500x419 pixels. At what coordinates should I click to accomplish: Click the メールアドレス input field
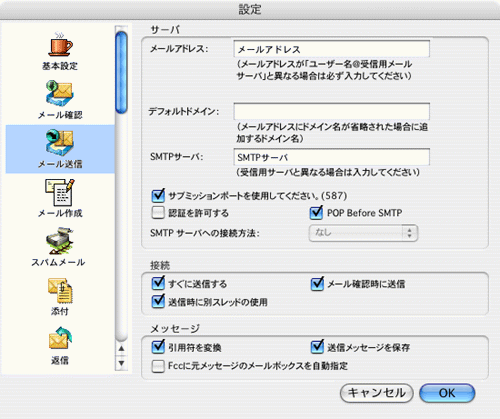pos(332,49)
